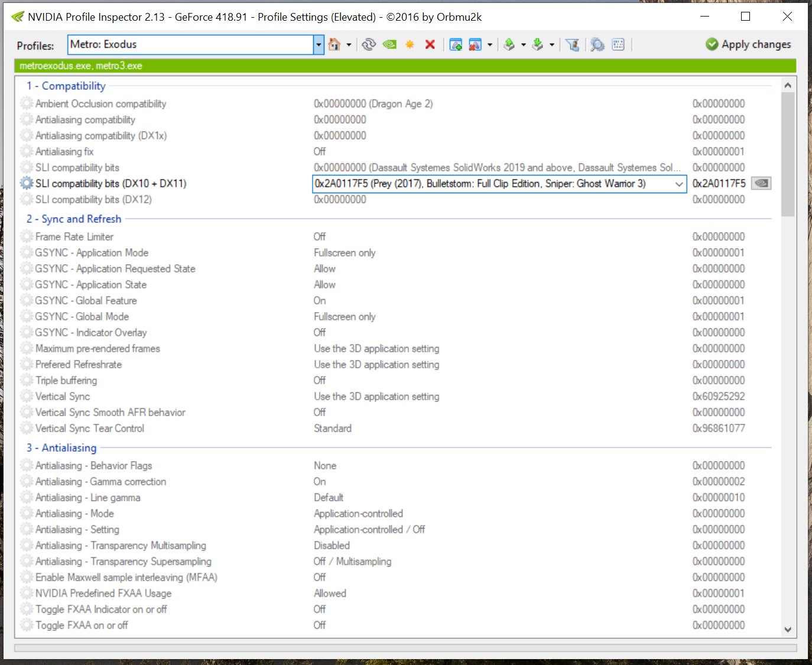Click the vertical scrollbar thumb of the settings list
The width and height of the screenshot is (812, 665).
[788, 154]
